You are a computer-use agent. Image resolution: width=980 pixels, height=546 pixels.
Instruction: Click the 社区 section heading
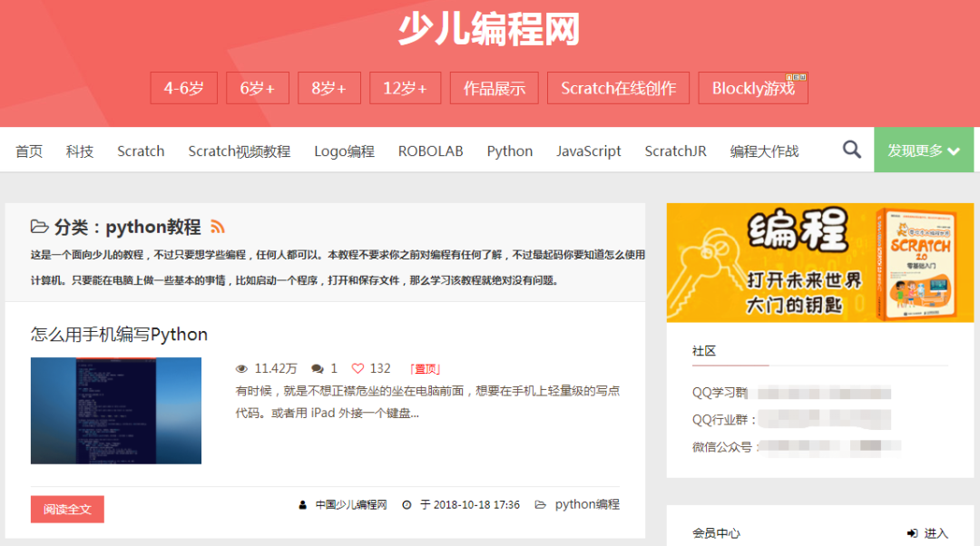coord(704,350)
